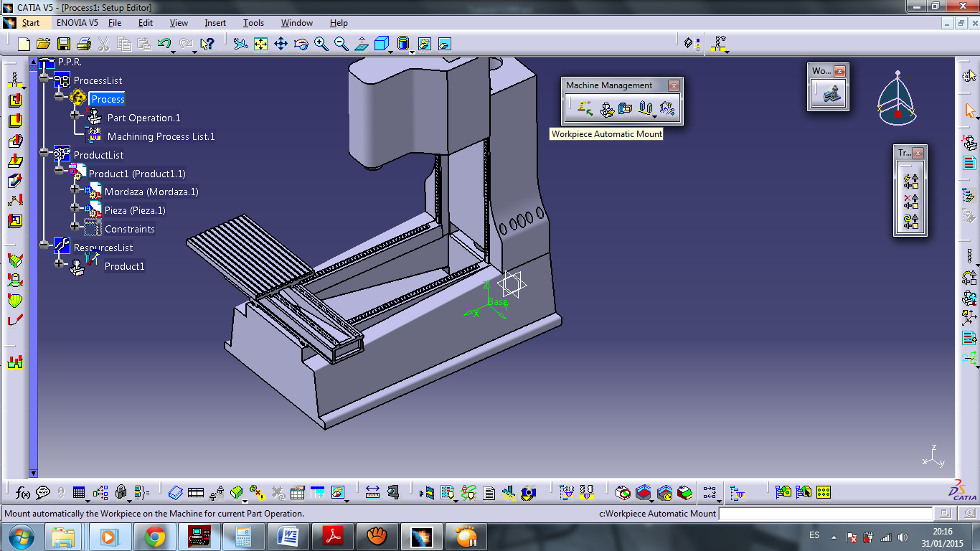Open the File menu
This screenshot has width=980, height=551.
(x=115, y=23)
